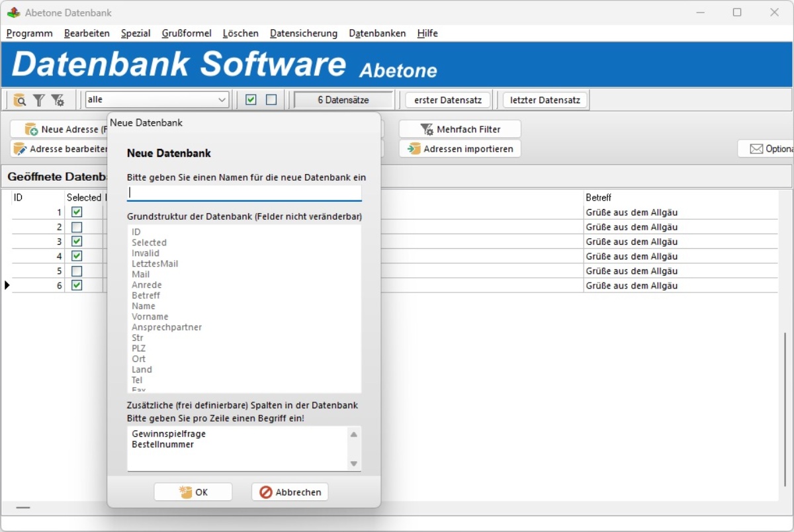This screenshot has width=794, height=532.
Task: Click 'Invalid' in the base structure list
Action: pyautogui.click(x=146, y=253)
